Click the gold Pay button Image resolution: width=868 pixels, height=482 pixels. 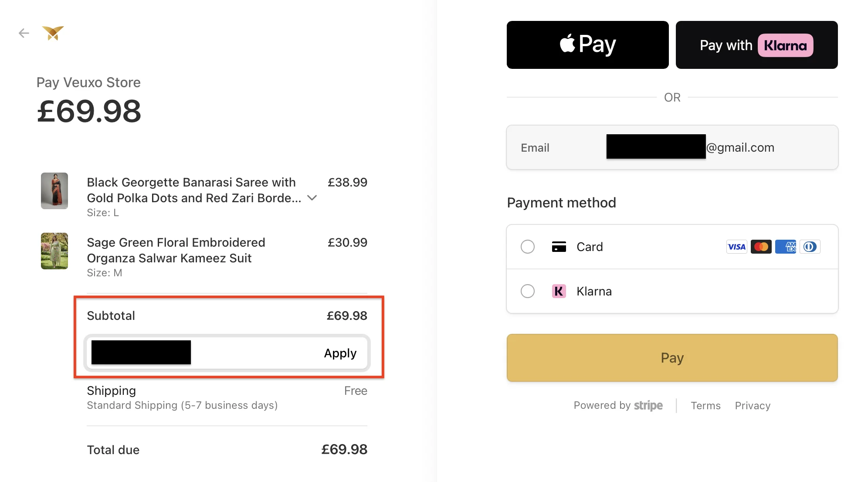coord(672,358)
